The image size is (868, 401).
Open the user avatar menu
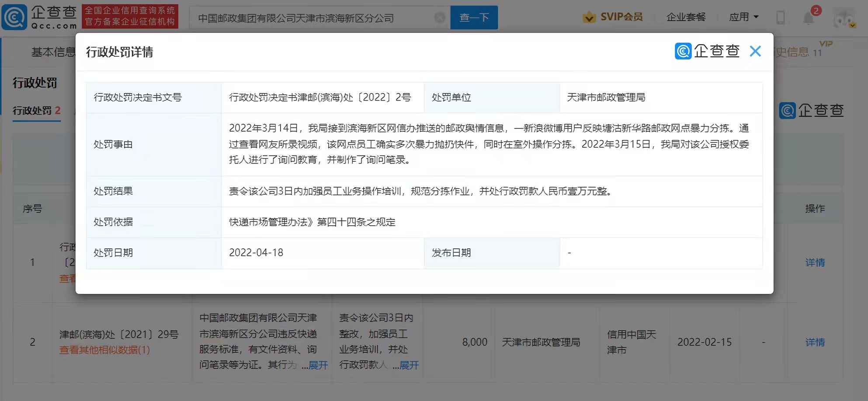point(844,18)
